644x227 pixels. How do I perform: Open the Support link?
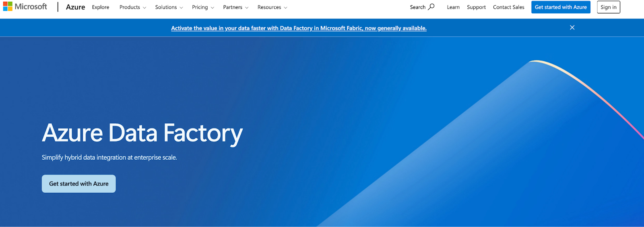point(476,7)
